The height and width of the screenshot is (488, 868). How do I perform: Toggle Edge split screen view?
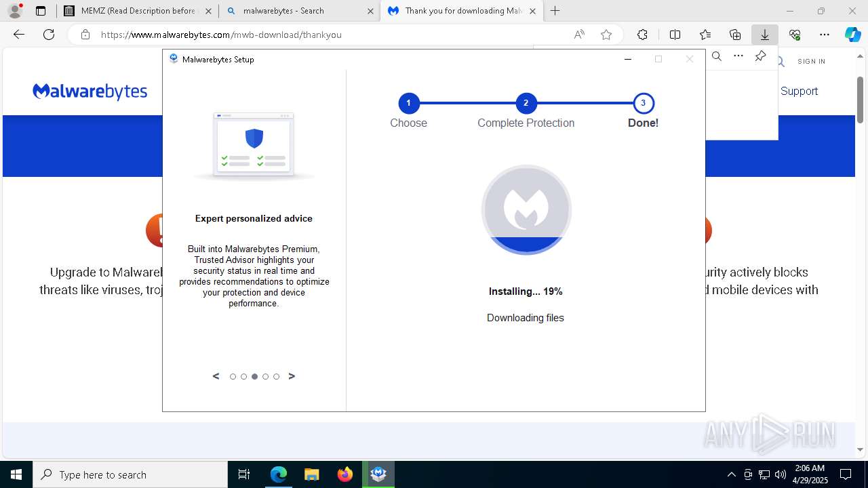[x=675, y=35]
